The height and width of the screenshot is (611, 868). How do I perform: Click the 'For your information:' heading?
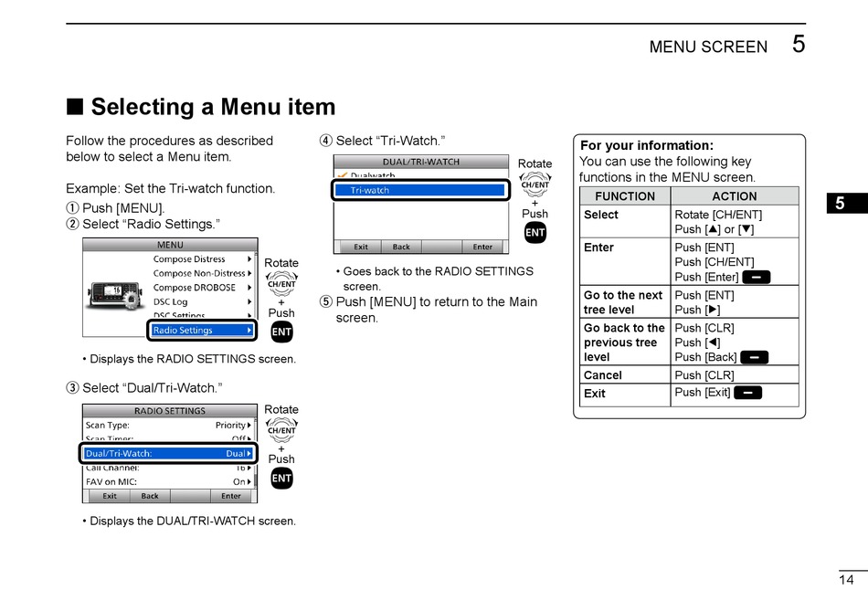[647, 145]
